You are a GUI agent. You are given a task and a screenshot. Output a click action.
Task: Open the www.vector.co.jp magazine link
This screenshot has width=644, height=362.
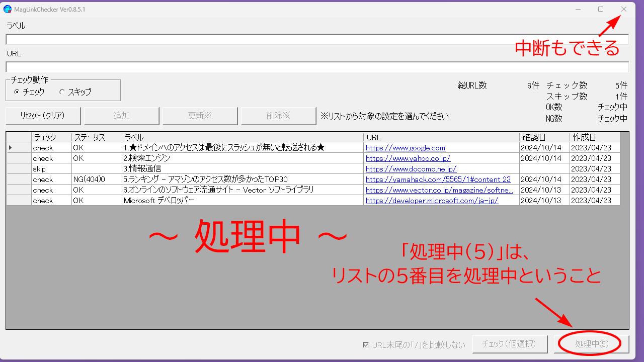(x=440, y=190)
